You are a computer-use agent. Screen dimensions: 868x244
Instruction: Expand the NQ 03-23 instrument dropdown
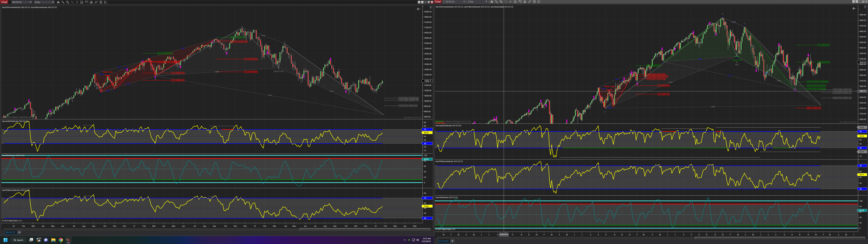(31, 2)
